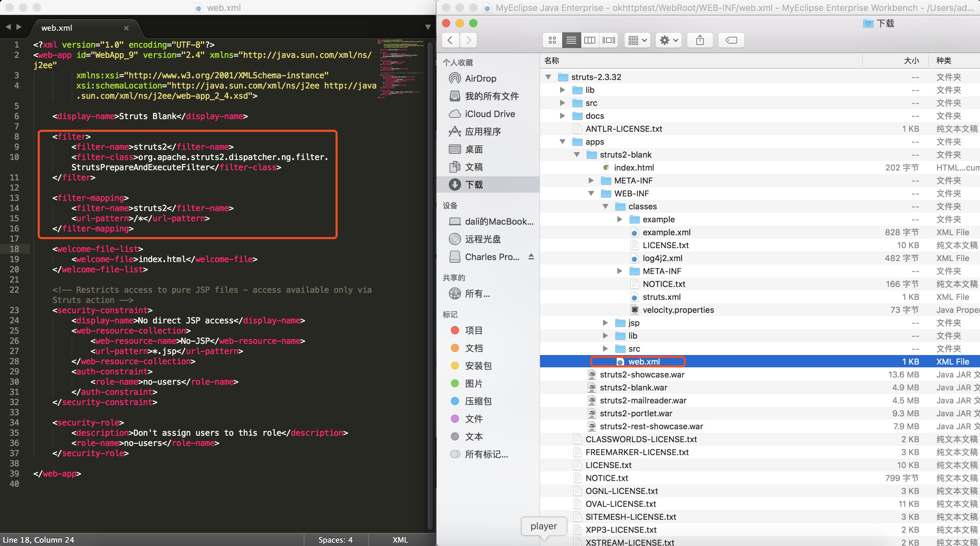The width and height of the screenshot is (980, 546).
Task: Switch Finder to column view
Action: coord(590,40)
